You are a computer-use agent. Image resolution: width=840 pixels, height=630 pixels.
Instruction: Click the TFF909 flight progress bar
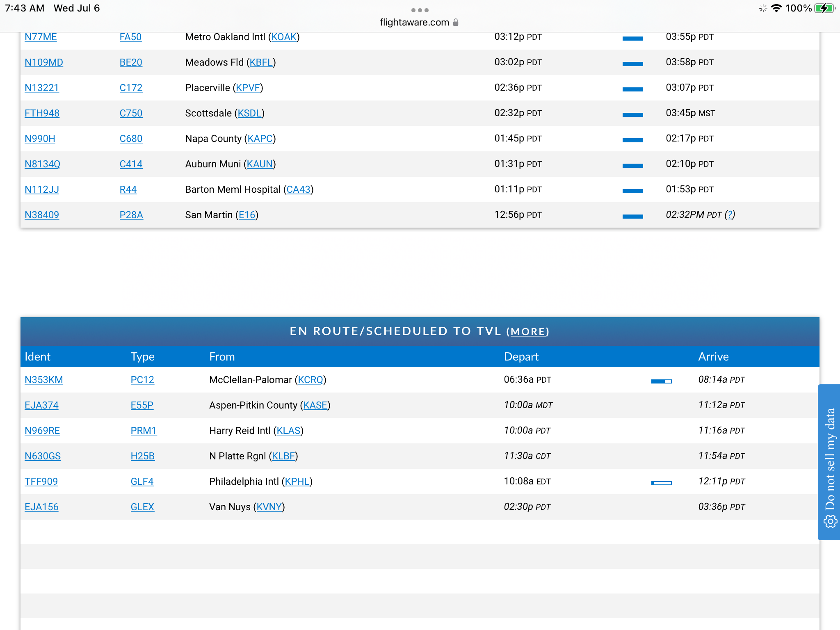pyautogui.click(x=661, y=483)
